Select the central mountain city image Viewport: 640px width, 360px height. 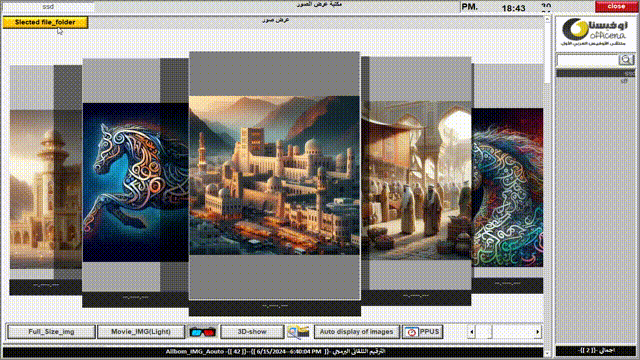[x=274, y=176]
